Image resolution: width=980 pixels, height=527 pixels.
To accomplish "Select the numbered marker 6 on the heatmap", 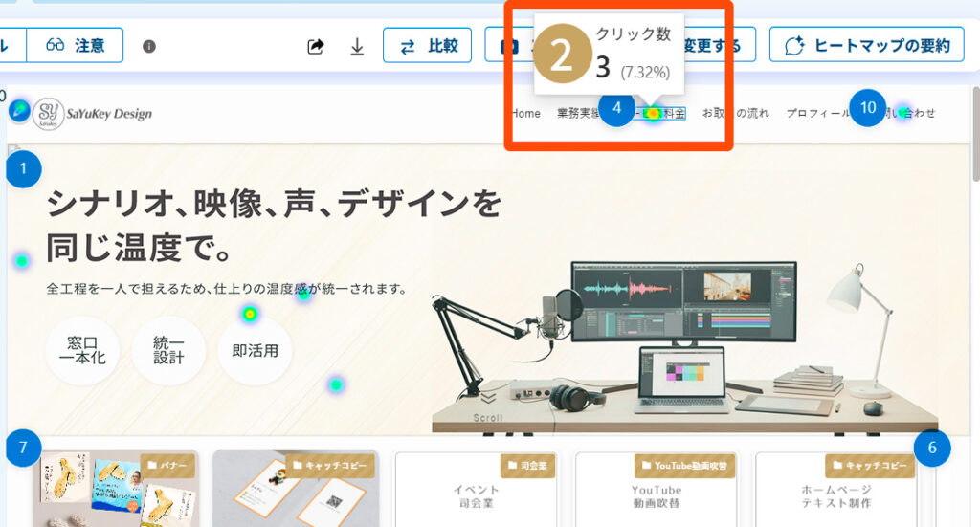I will pyautogui.click(x=932, y=447).
